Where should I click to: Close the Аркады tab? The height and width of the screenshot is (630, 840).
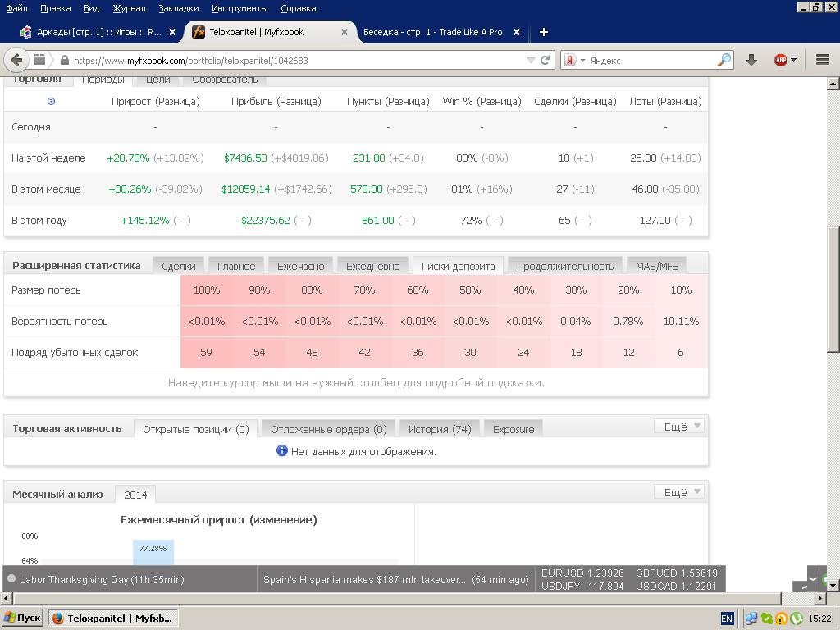(x=172, y=32)
